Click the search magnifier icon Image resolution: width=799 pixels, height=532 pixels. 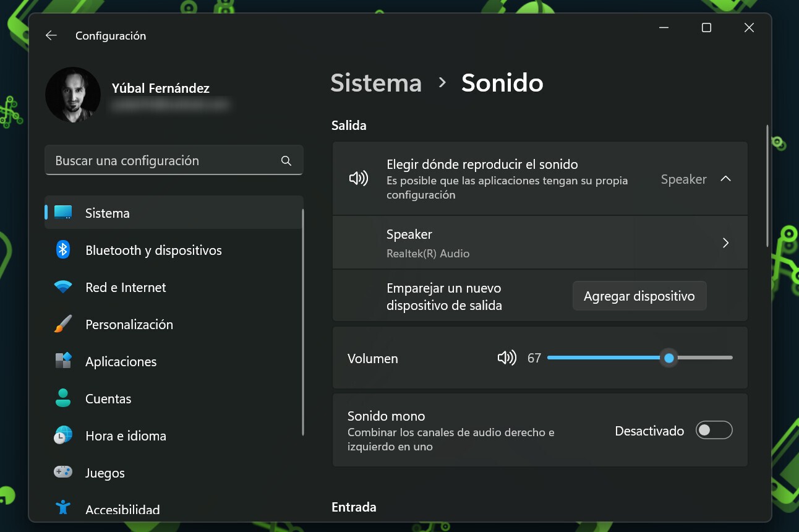(x=286, y=160)
